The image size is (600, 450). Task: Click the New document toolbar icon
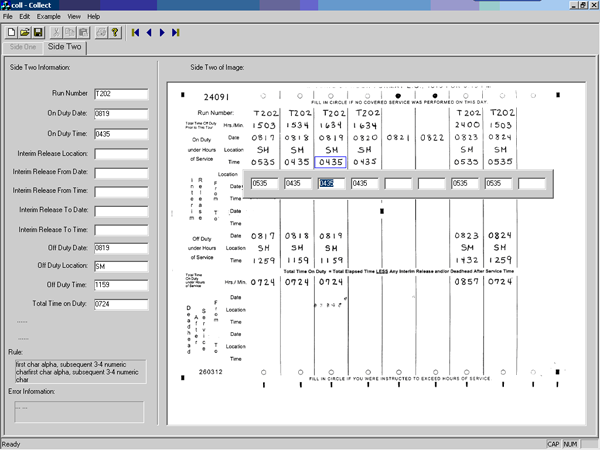click(x=11, y=33)
